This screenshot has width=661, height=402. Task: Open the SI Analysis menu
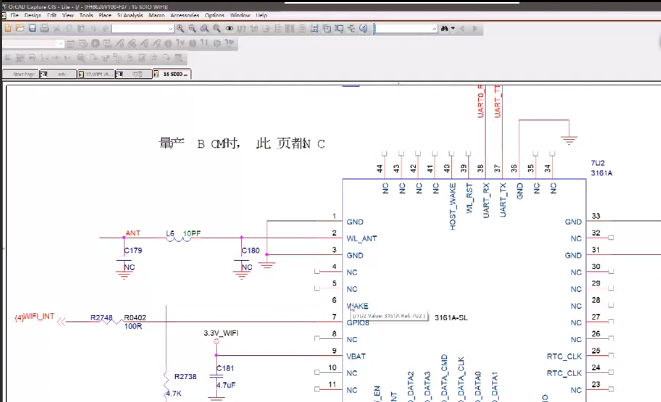pyautogui.click(x=129, y=16)
